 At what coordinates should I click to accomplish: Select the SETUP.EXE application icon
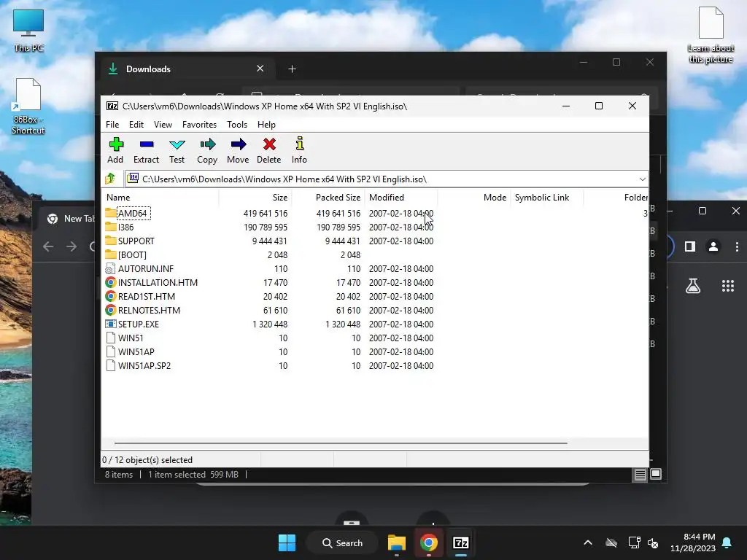111,324
